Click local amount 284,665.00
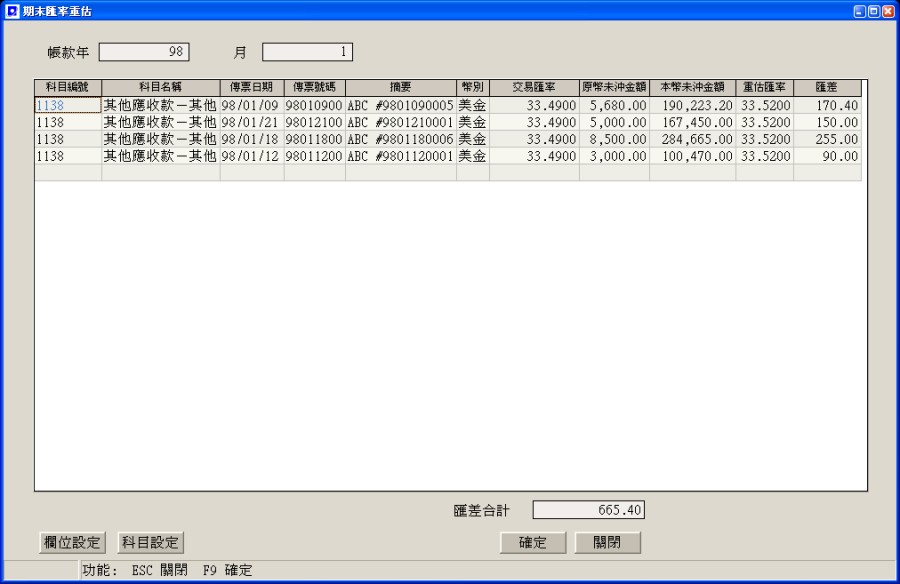 (692, 139)
